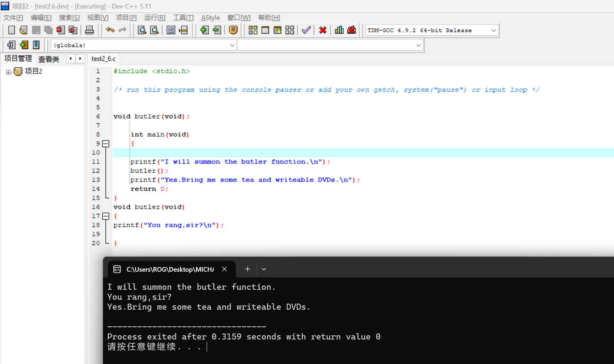Click the delete profiling information icon
The width and height of the screenshot is (614, 364).
pyautogui.click(x=352, y=30)
